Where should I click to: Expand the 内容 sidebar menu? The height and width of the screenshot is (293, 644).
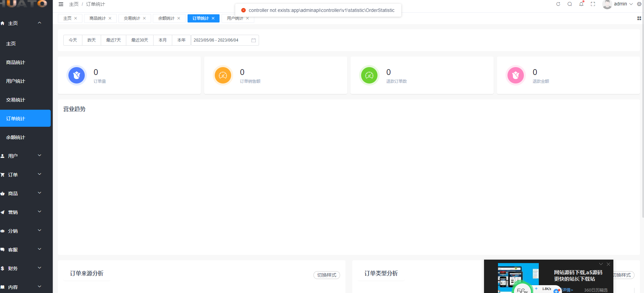click(x=39, y=287)
